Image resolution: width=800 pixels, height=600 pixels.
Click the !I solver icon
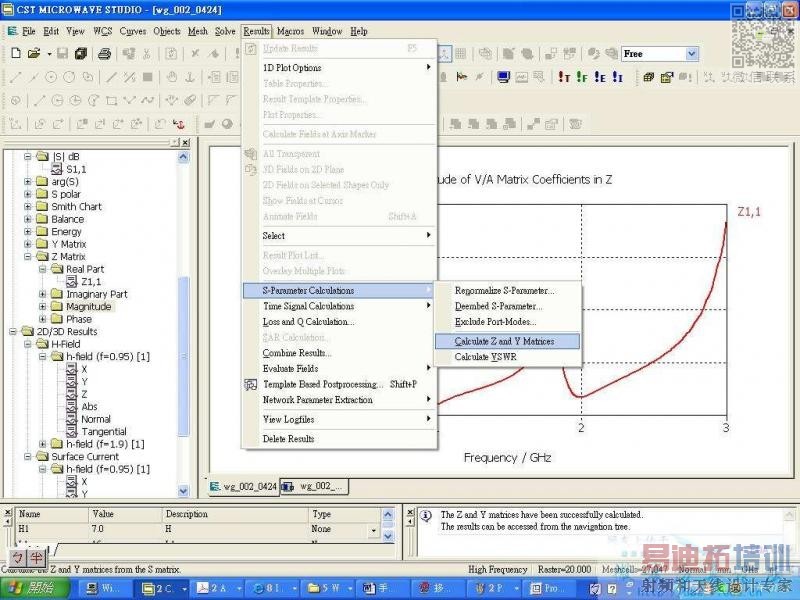click(x=617, y=77)
